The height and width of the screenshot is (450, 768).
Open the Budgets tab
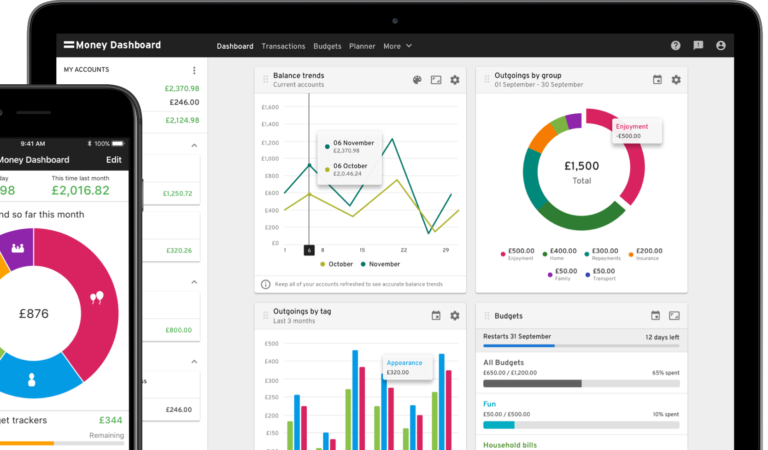pos(327,46)
